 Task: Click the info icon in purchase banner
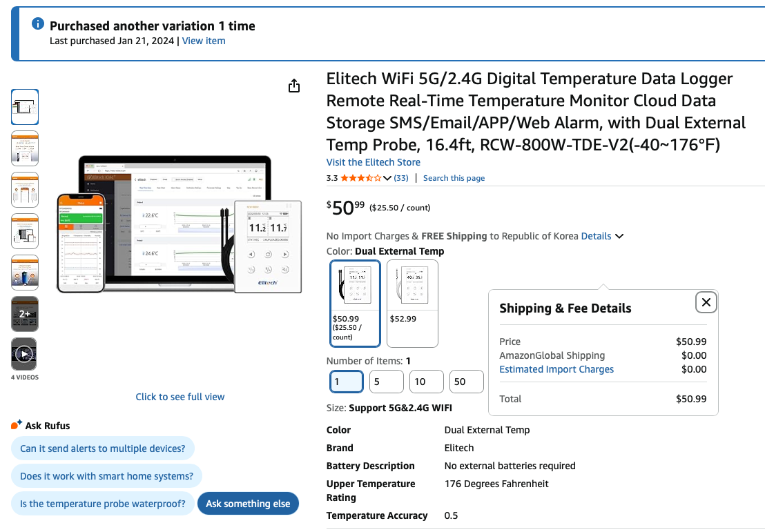tap(38, 23)
